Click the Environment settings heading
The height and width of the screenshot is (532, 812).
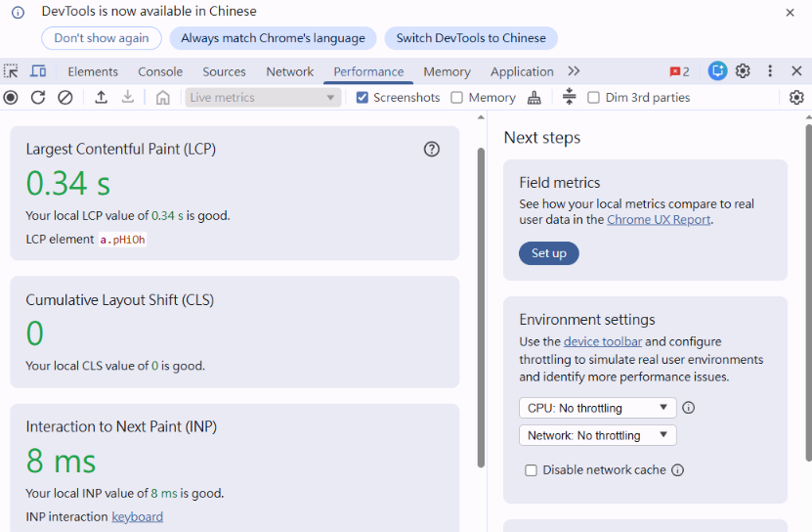pos(586,320)
